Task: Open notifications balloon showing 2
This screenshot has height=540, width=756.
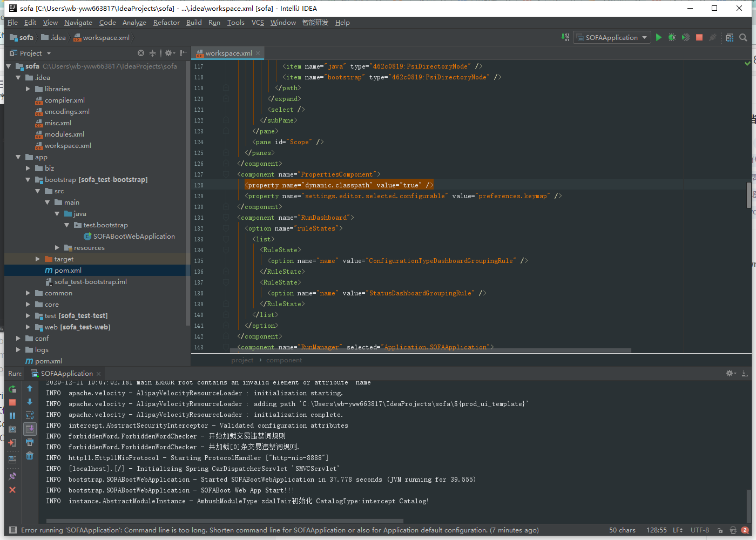Action: 745,530
